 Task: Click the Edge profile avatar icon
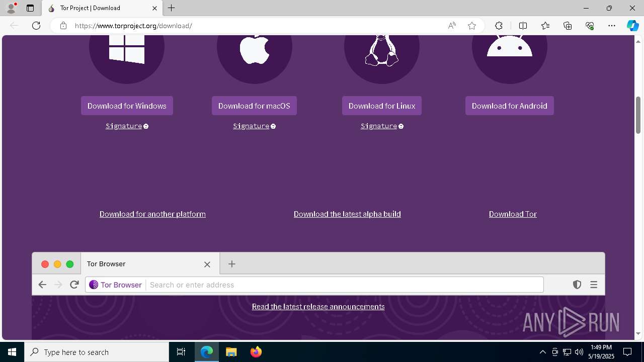11,8
